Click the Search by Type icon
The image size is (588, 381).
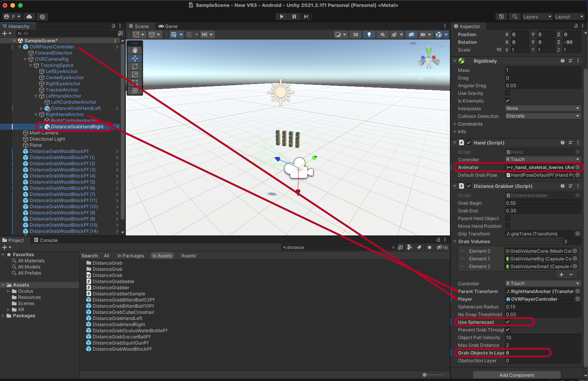click(410, 247)
